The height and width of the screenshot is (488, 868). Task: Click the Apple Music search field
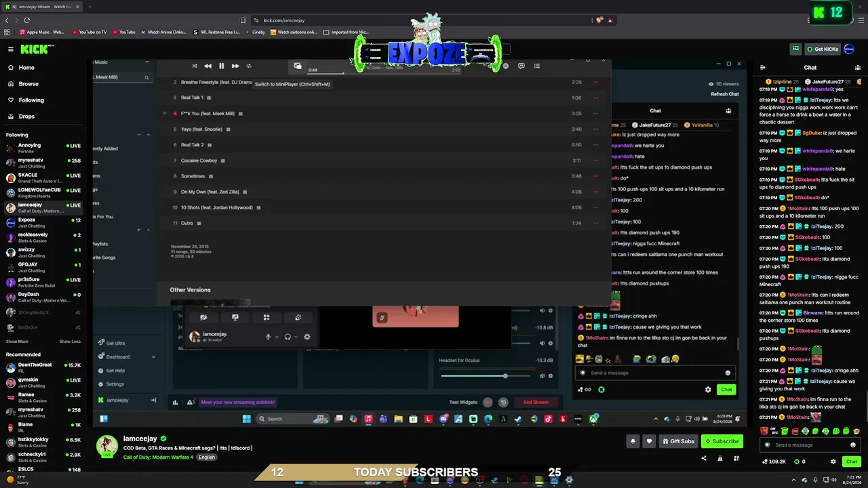122,77
